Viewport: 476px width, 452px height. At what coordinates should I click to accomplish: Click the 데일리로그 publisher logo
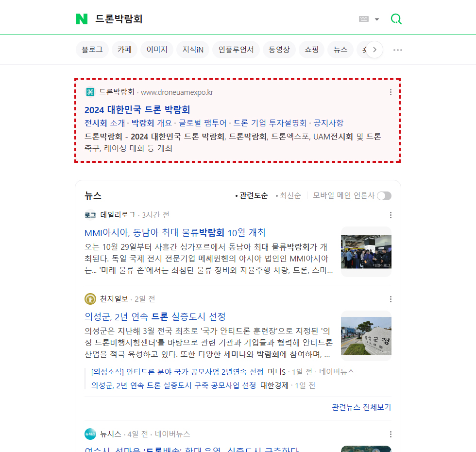[90, 215]
